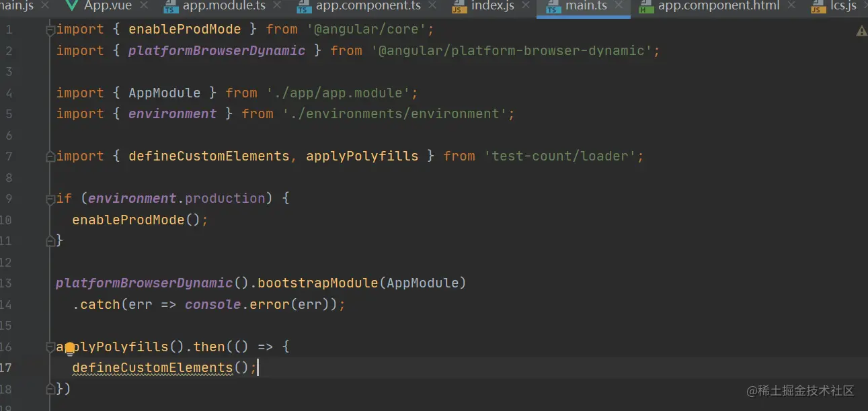Switch to the app.component.ts tab
Image resolution: width=868 pixels, height=411 pixels.
click(x=368, y=6)
